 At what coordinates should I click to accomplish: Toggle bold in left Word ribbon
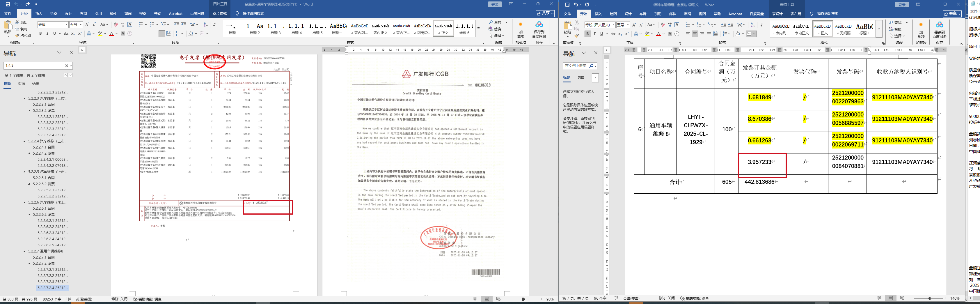point(40,33)
